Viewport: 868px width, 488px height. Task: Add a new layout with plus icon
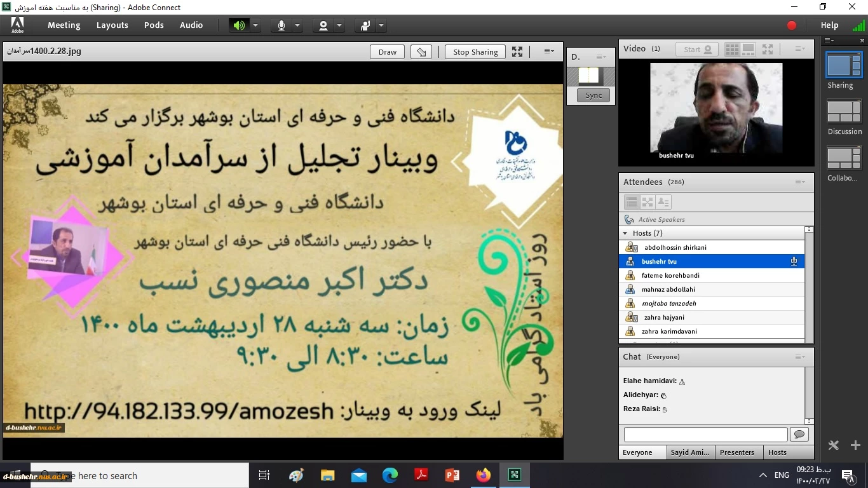(855, 445)
